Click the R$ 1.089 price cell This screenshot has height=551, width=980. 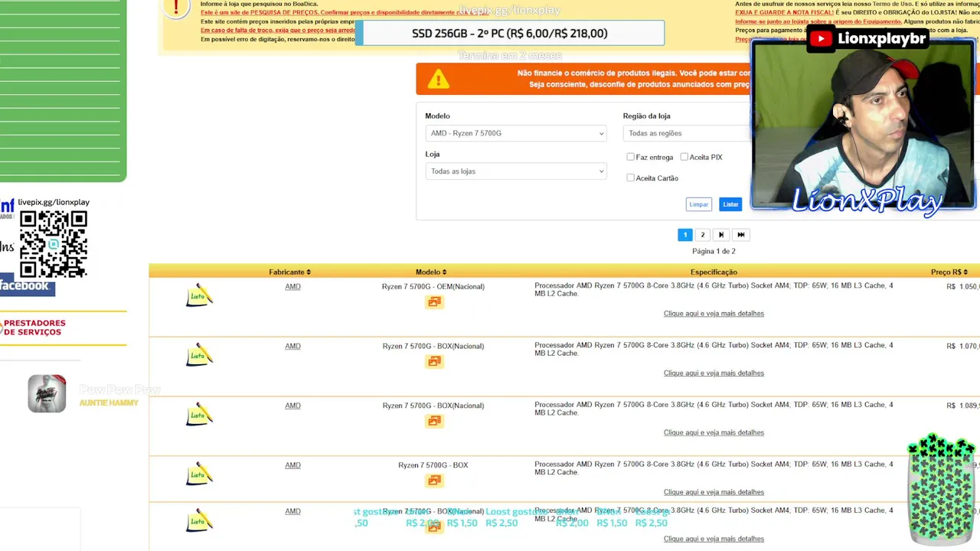coord(962,406)
